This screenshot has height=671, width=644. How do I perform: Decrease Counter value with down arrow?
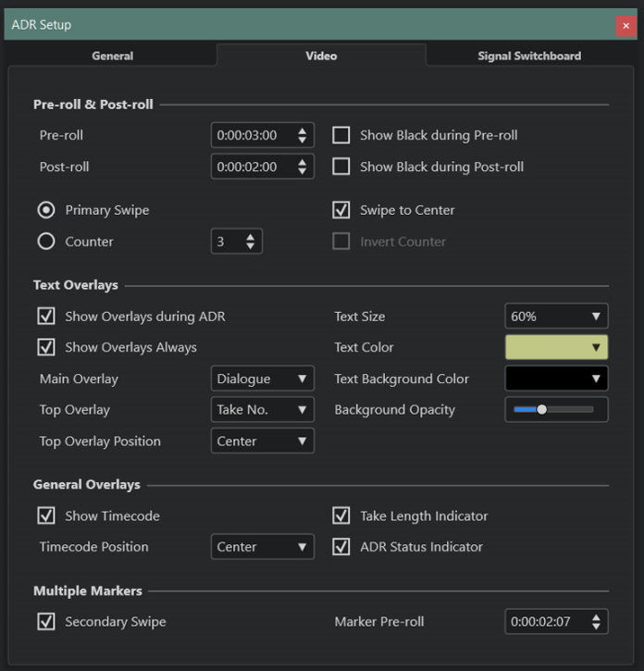[x=251, y=246]
